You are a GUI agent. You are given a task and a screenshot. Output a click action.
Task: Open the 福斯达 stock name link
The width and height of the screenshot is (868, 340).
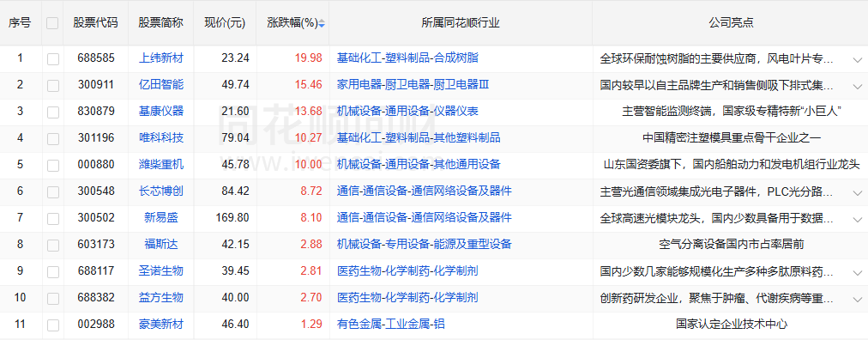[161, 244]
